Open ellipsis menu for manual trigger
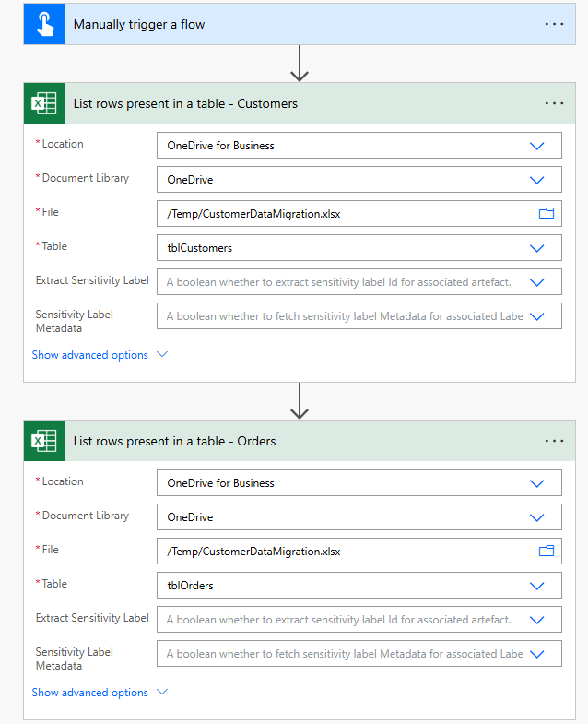Viewport: 588px width, 724px height. [x=554, y=24]
